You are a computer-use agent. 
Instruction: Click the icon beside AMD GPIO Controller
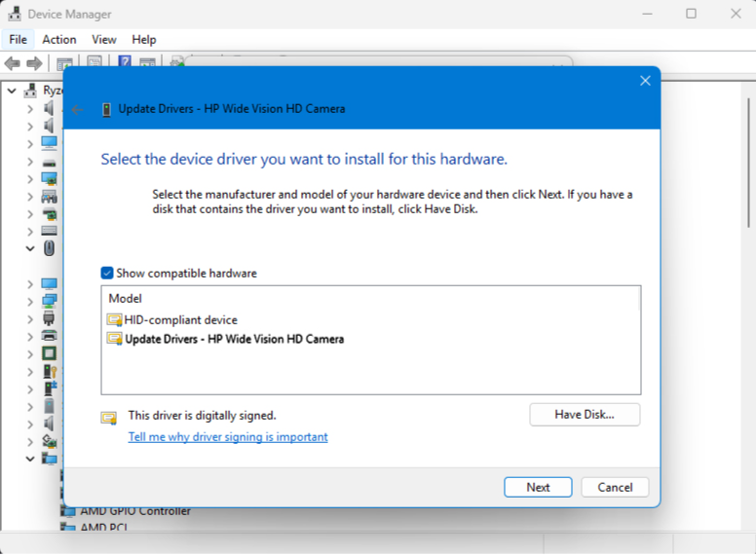pos(68,510)
